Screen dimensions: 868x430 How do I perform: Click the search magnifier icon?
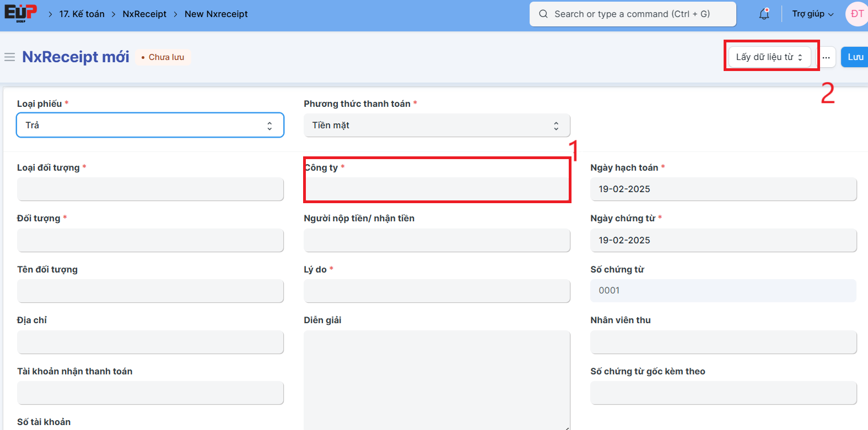click(x=543, y=14)
